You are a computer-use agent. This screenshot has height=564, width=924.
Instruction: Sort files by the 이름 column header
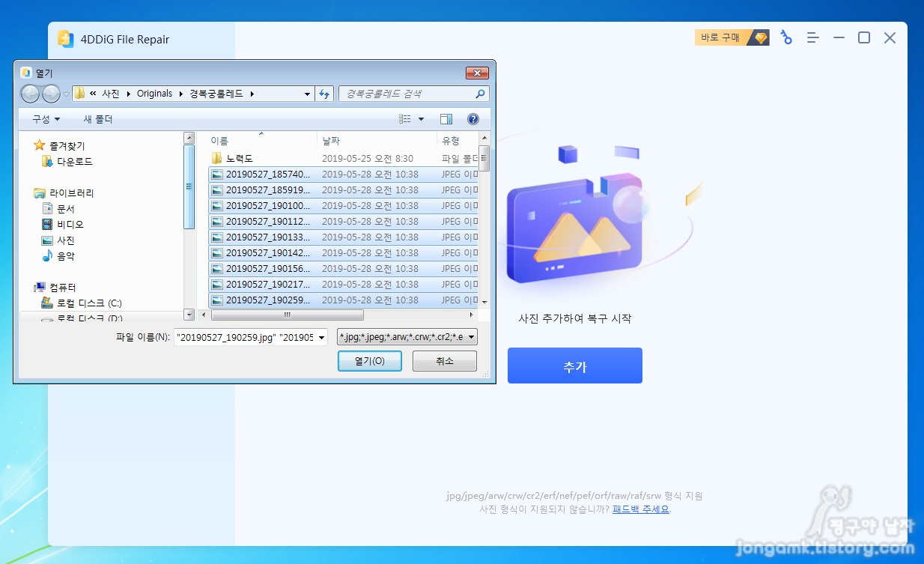(x=261, y=140)
